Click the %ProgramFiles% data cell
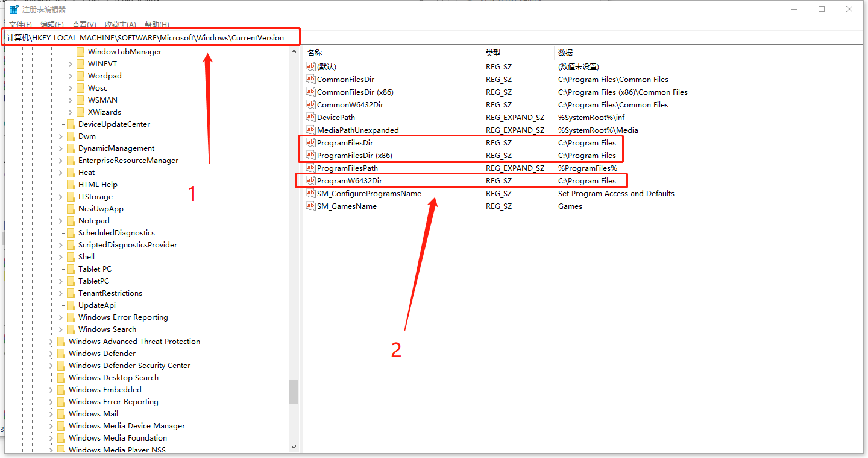 (x=588, y=168)
